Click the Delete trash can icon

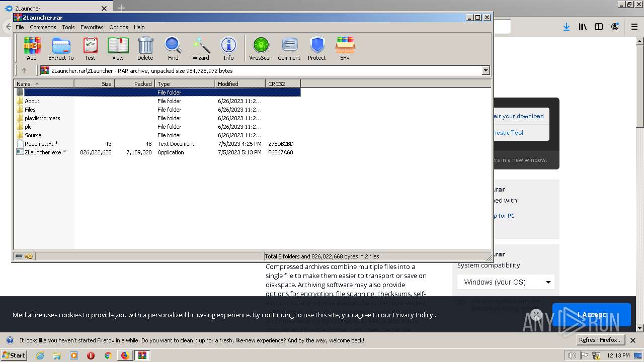[145, 49]
